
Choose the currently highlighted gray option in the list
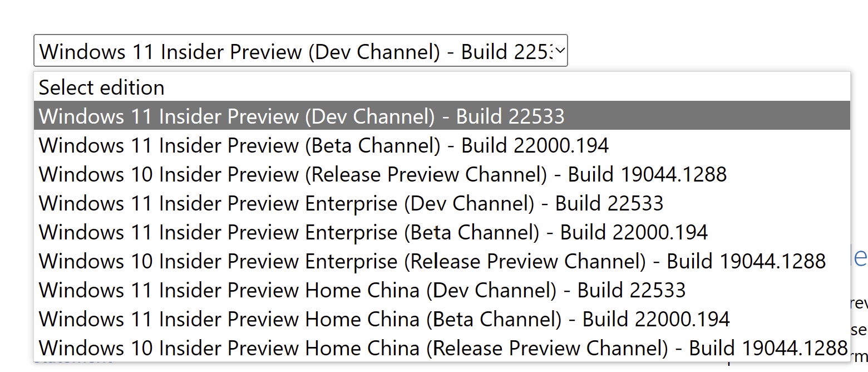pyautogui.click(x=302, y=116)
